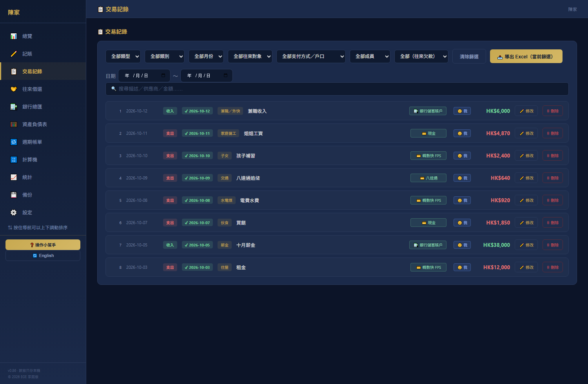Open 往來借還 handshake icon
Screen dimensions: 588x384
click(x=14, y=89)
